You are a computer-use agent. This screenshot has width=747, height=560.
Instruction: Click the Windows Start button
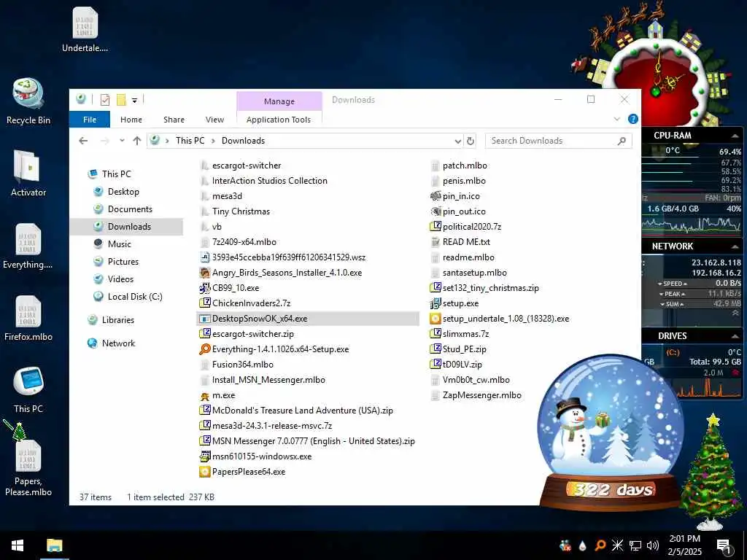click(18, 545)
